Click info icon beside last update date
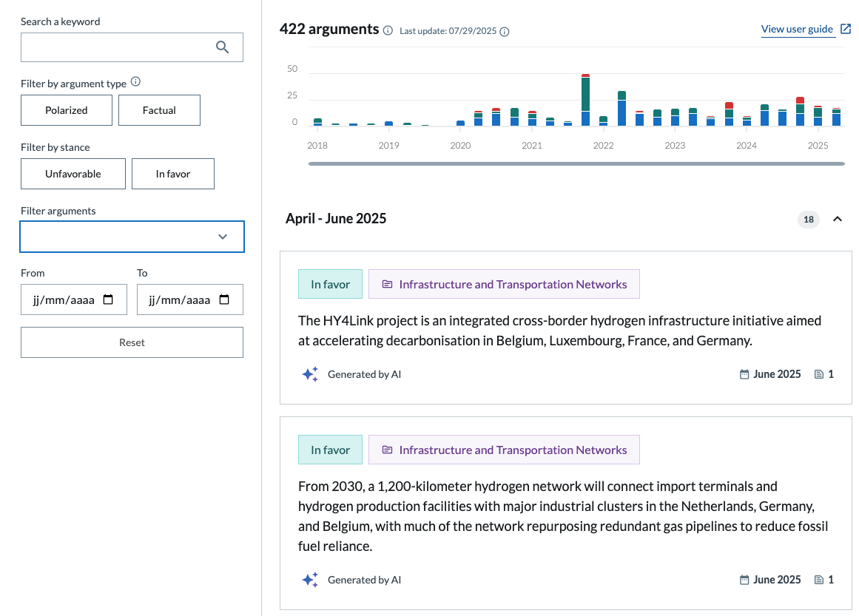Screen dimensions: 859x616 pyautogui.click(x=505, y=32)
